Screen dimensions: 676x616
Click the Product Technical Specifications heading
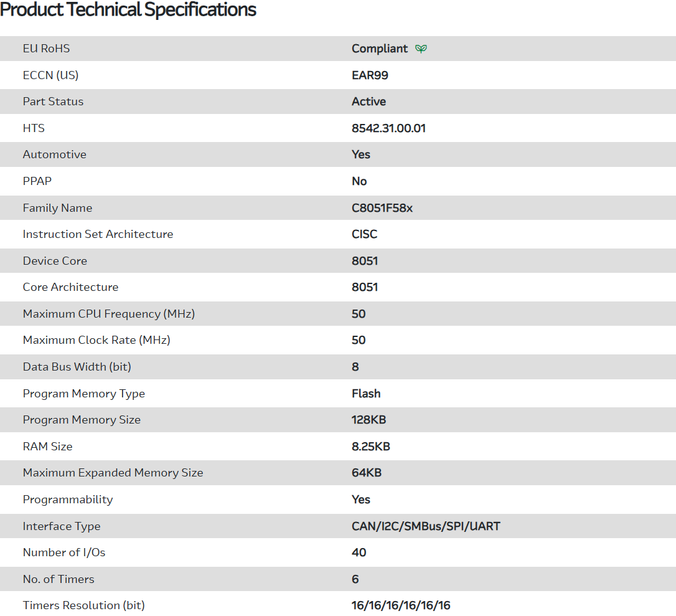128,10
